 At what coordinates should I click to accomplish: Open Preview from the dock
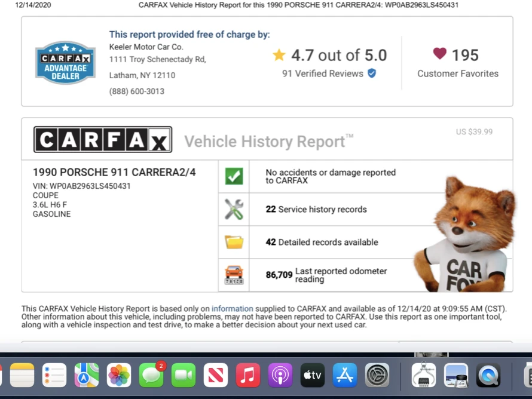(x=455, y=375)
